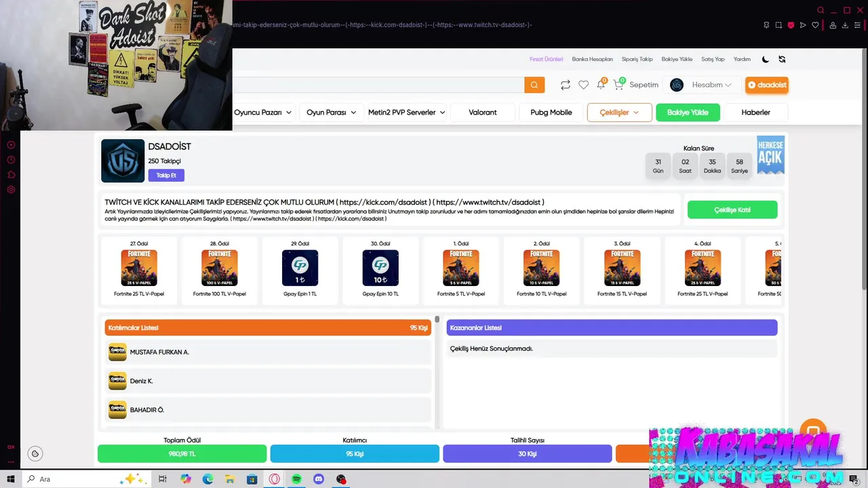
Task: Open Opera browser search icon
Action: coord(821,10)
